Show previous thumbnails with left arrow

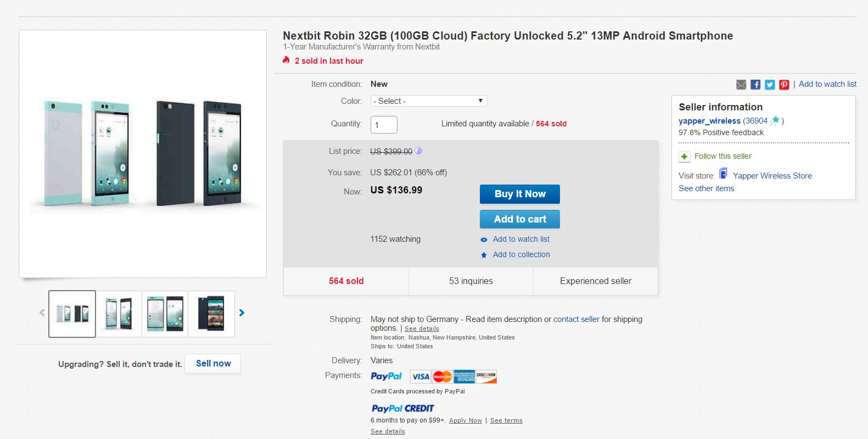pos(42,313)
